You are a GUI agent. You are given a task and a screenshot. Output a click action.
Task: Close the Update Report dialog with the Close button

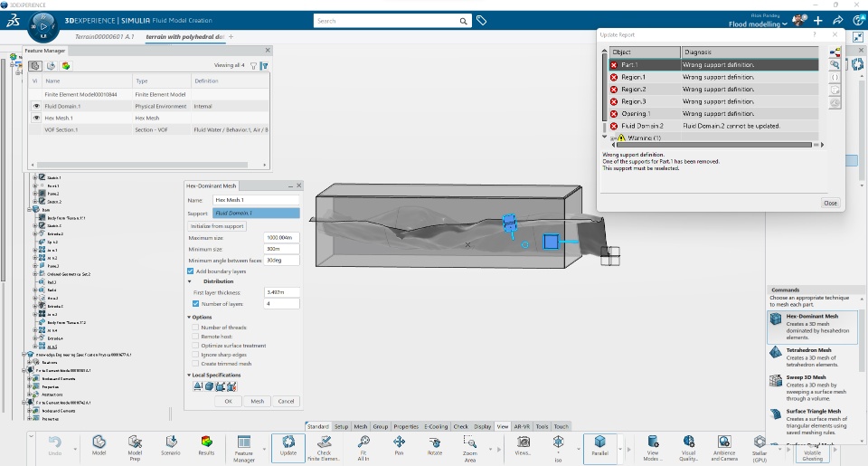[830, 203]
